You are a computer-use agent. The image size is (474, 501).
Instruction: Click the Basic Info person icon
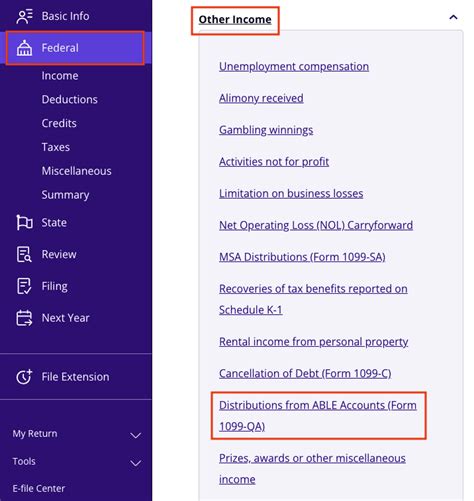tap(24, 16)
